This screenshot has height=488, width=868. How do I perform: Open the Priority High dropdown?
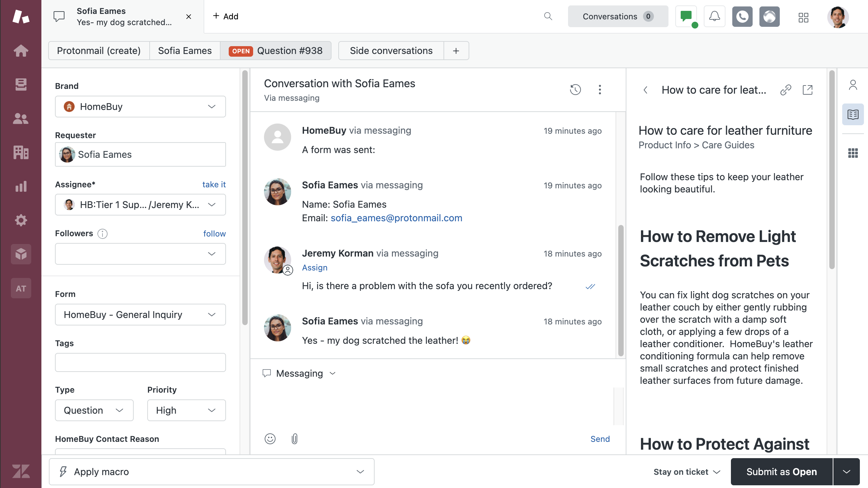(x=186, y=410)
